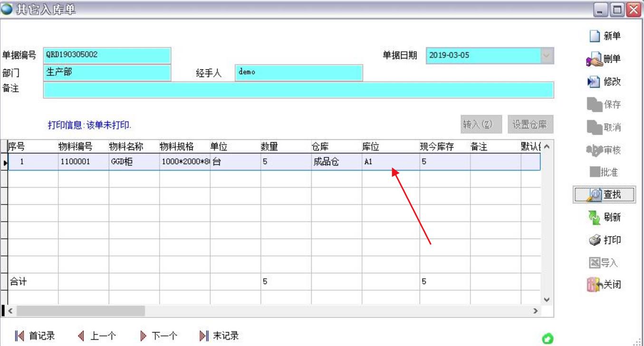The height and width of the screenshot is (346, 644).
Task: Click the vertical scrollbar down arrow
Action: [547, 300]
